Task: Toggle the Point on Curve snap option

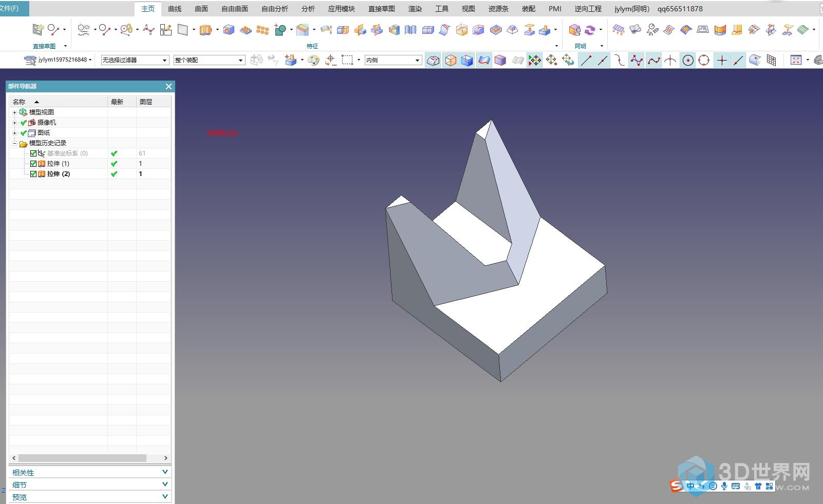Action: 738,60
